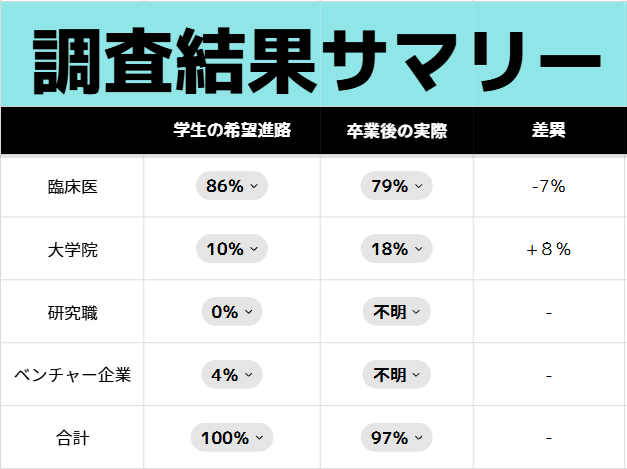
Task: Select the 学生の希望進路 column header
Action: pyautogui.click(x=231, y=131)
